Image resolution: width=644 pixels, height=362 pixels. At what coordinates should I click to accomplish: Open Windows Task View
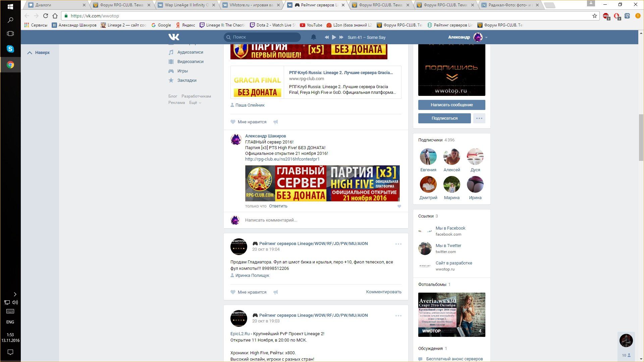(10, 34)
